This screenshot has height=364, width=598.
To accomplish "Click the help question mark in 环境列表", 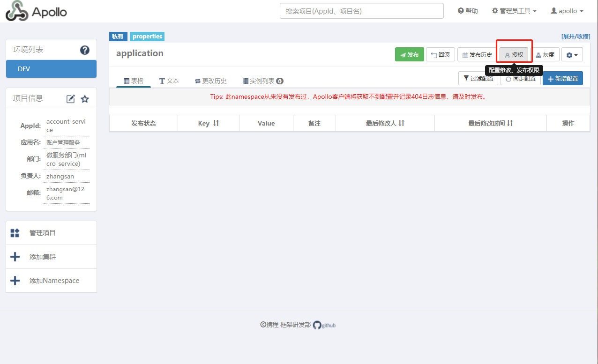I will click(x=85, y=50).
